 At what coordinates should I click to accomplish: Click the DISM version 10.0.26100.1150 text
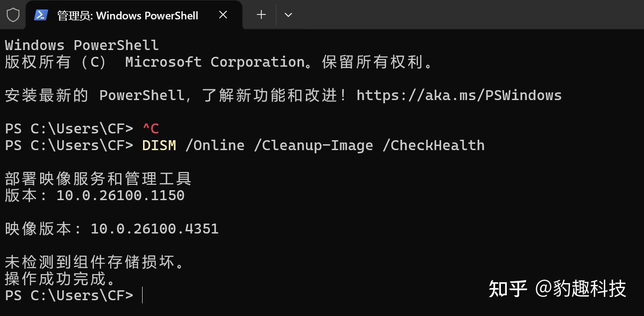click(x=120, y=195)
